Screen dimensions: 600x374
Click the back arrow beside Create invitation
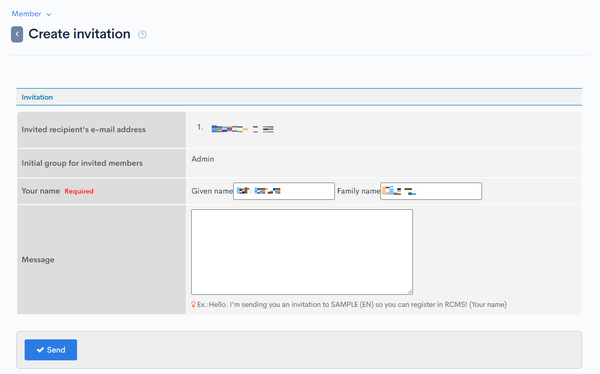17,34
